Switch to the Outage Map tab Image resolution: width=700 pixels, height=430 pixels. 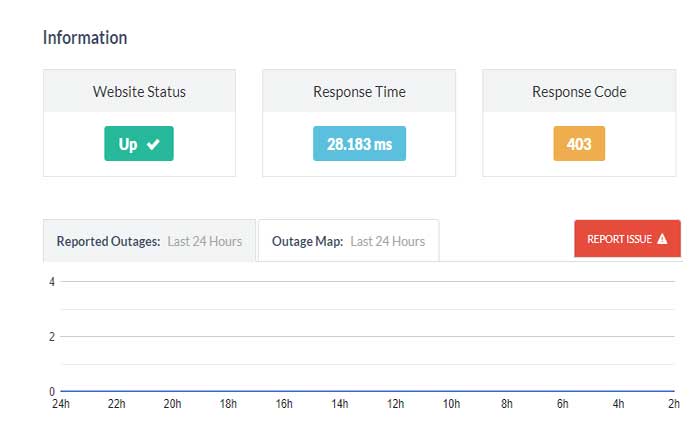coord(348,241)
